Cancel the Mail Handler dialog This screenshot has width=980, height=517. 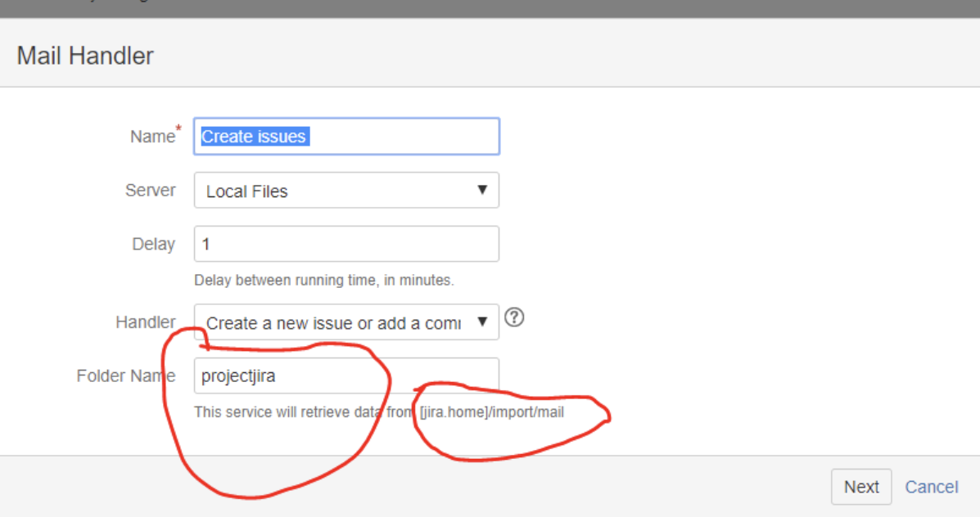point(931,487)
